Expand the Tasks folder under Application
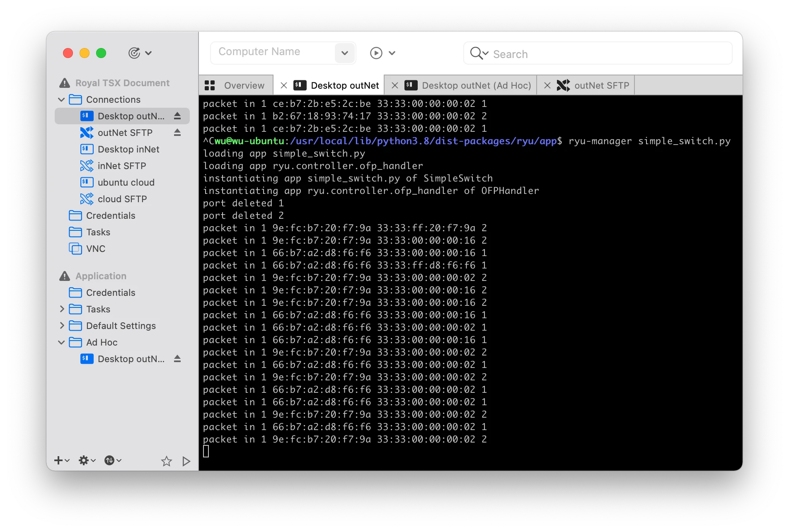The width and height of the screenshot is (789, 532). (x=61, y=309)
